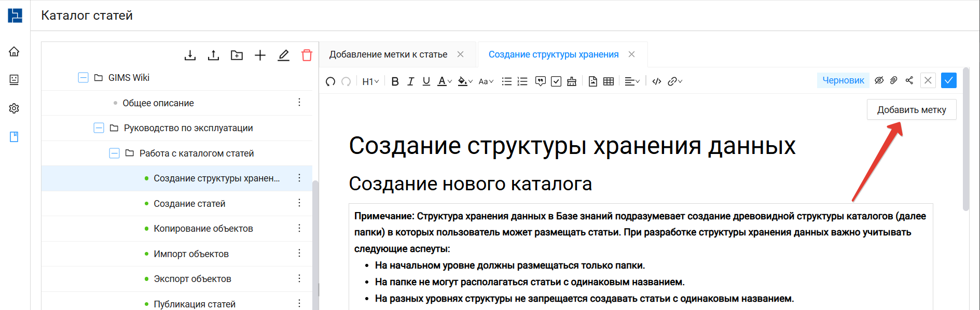The width and height of the screenshot is (980, 310).
Task: Open the link insertion dropdown
Action: pyautogui.click(x=675, y=81)
